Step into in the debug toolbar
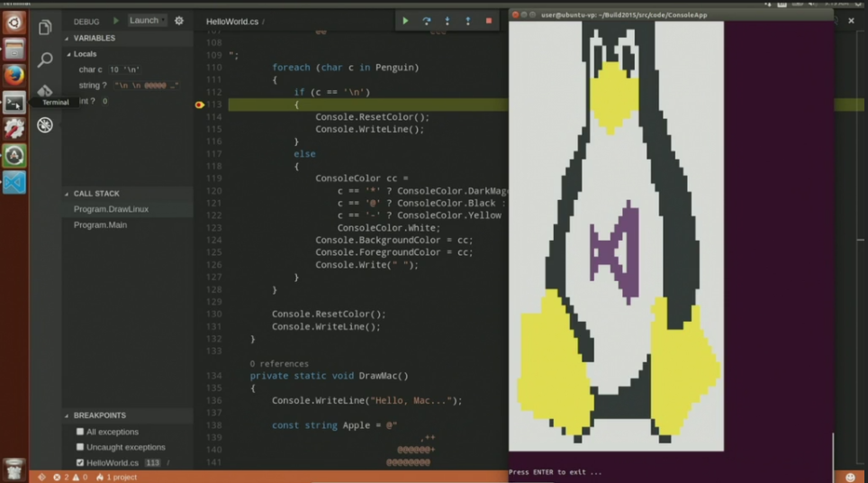 448,21
